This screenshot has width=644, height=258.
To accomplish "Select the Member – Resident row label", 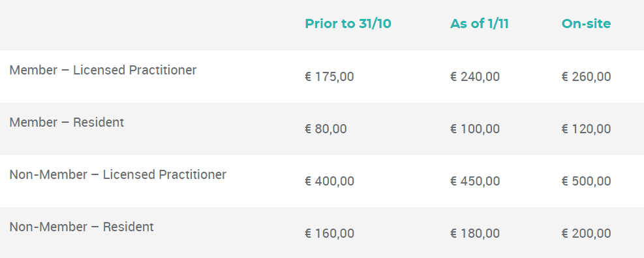I will (x=67, y=122).
